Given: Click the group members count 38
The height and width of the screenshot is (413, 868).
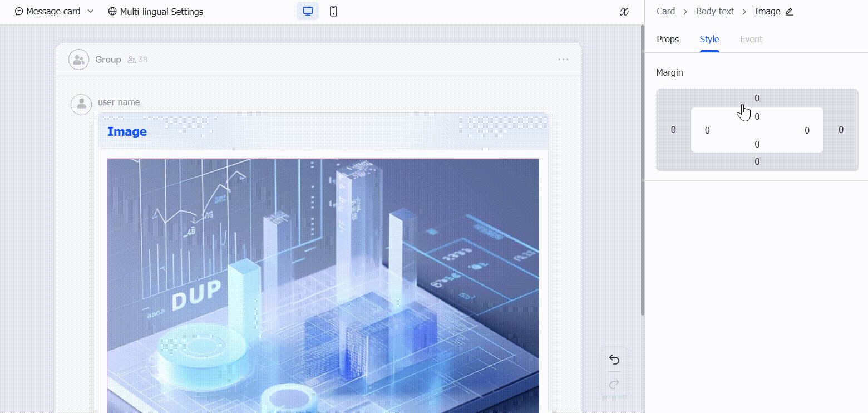Looking at the screenshot, I should coord(137,60).
